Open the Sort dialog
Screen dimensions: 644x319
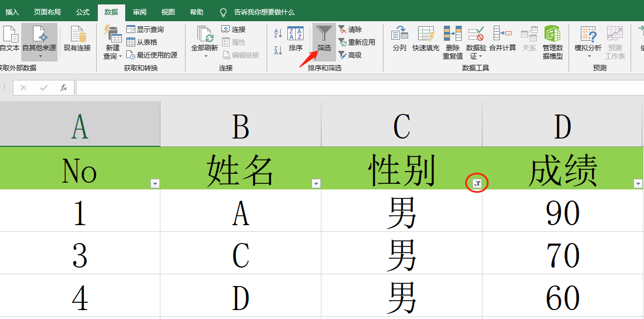coord(296,39)
